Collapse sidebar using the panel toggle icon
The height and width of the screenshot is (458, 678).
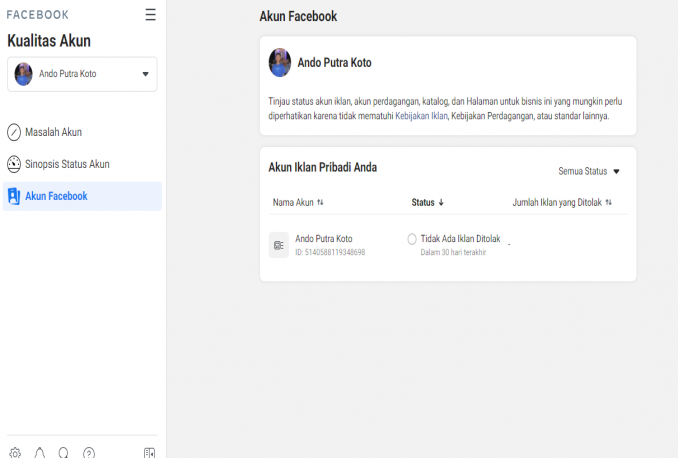[149, 453]
